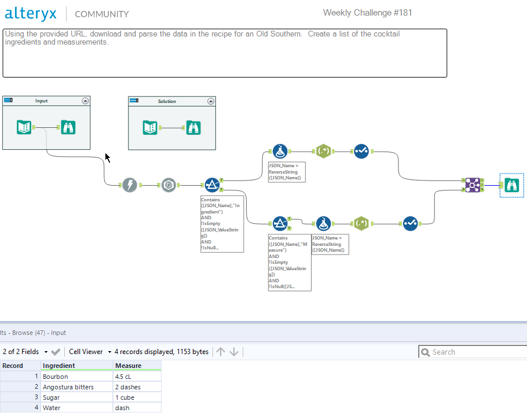Click the Measure filter expression annotation

point(290,263)
